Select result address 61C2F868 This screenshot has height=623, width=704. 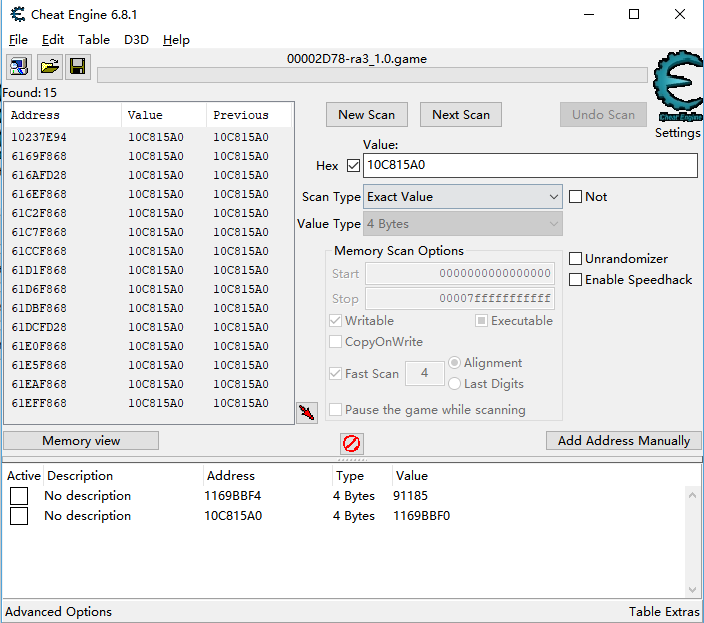pos(39,213)
